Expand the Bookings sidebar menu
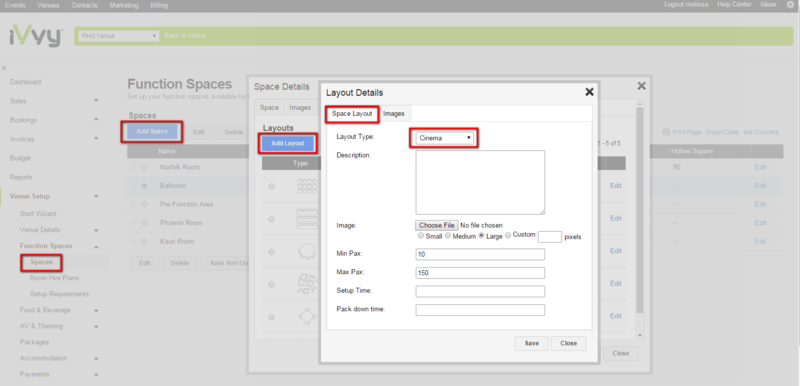800x386 pixels. coord(96,120)
